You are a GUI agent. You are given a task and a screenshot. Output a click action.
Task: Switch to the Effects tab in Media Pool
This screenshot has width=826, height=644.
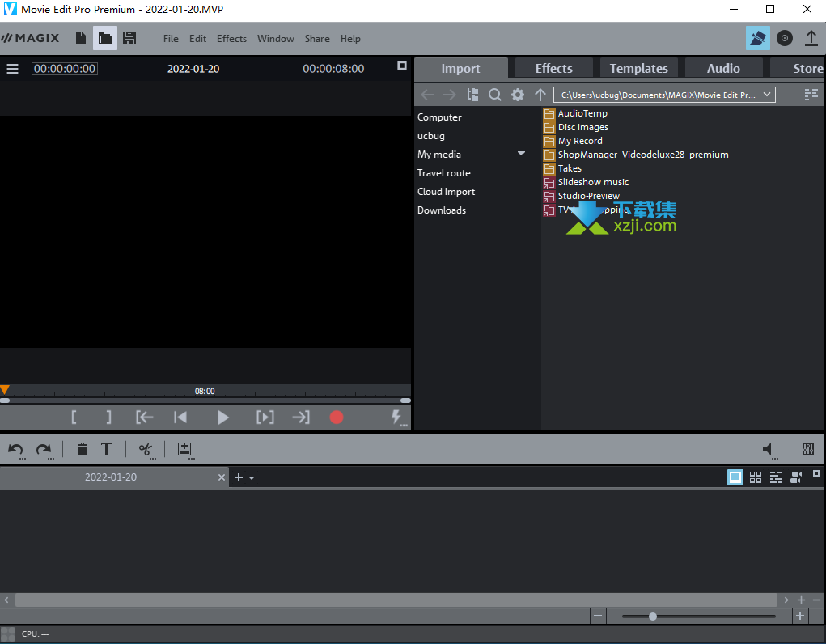pyautogui.click(x=553, y=69)
